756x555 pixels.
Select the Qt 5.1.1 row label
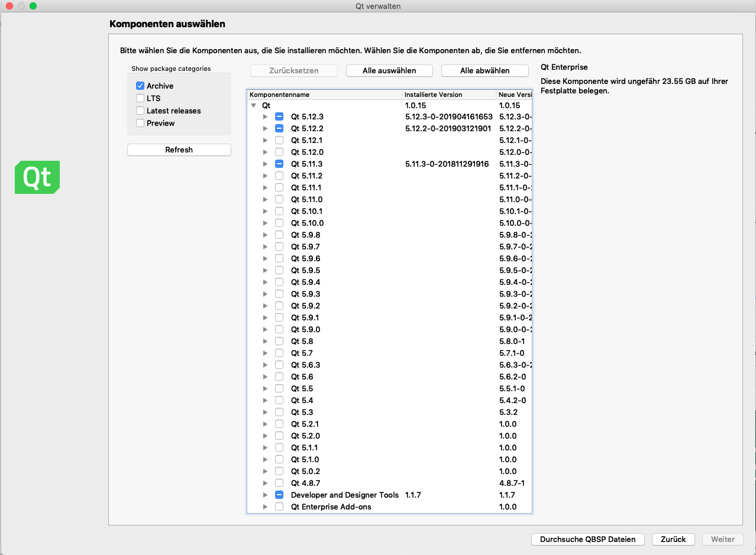point(304,447)
